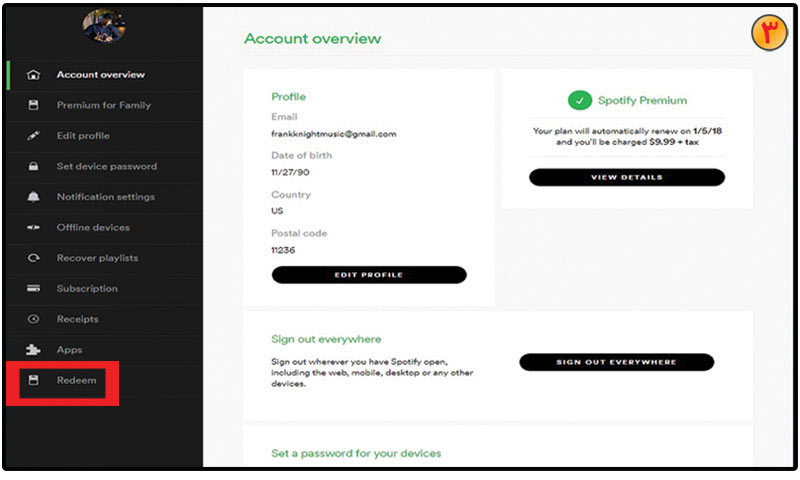Screen dimensions: 800x480
Task: Click the Recover playlists refresh icon
Action: (x=33, y=258)
